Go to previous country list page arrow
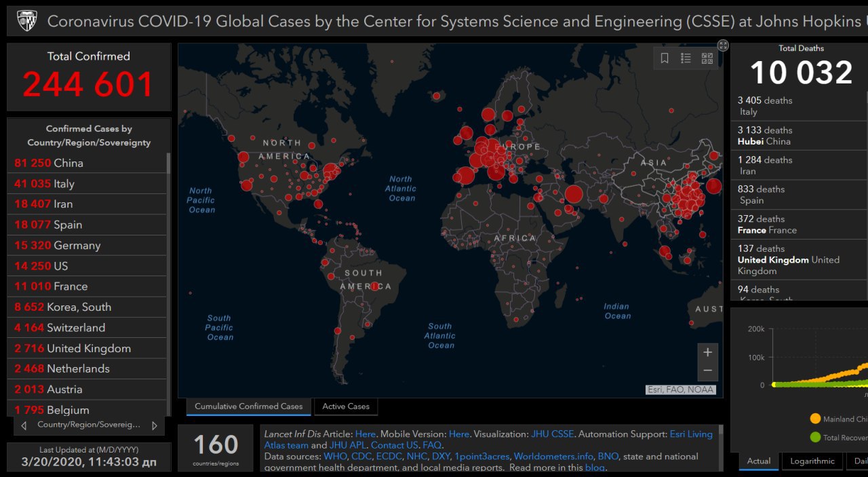 point(24,425)
